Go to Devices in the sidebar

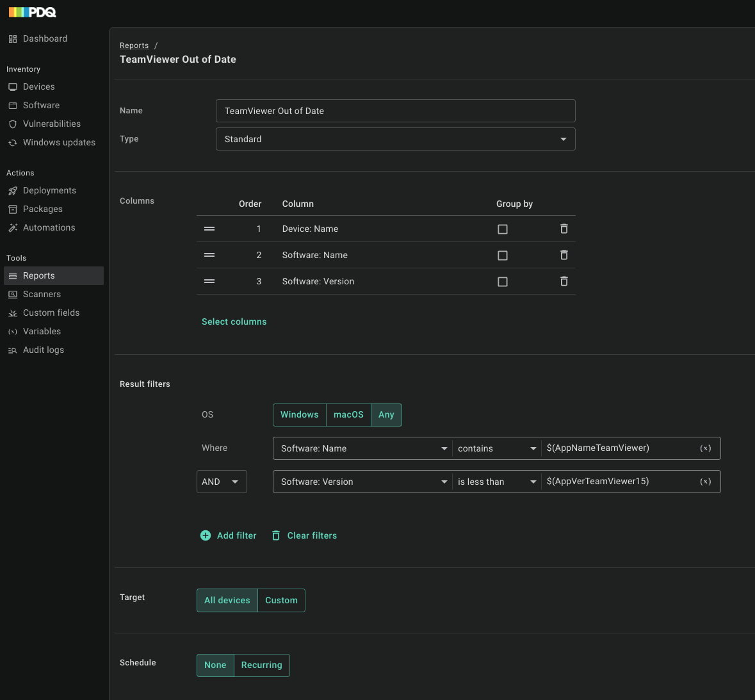pos(38,87)
